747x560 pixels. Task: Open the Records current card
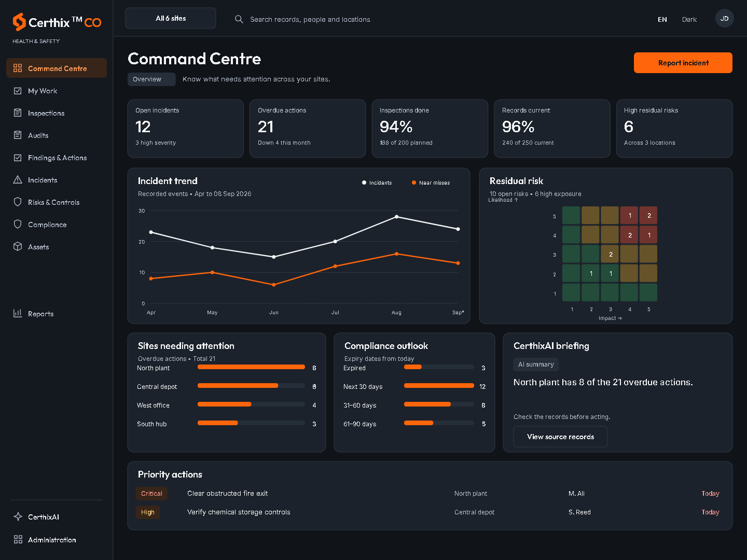pos(552,129)
